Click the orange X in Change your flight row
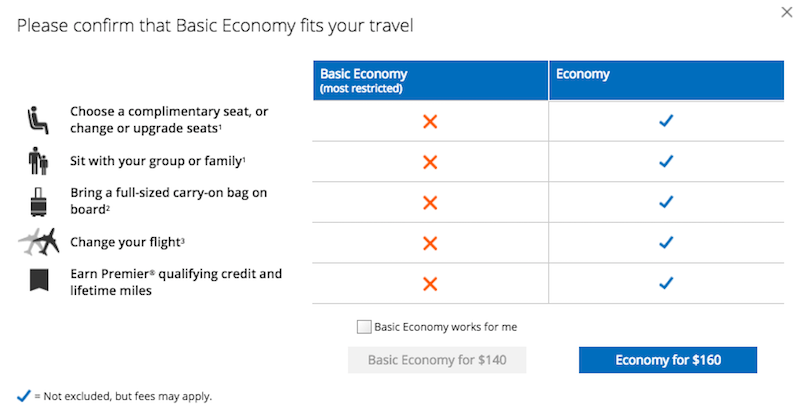 click(430, 243)
